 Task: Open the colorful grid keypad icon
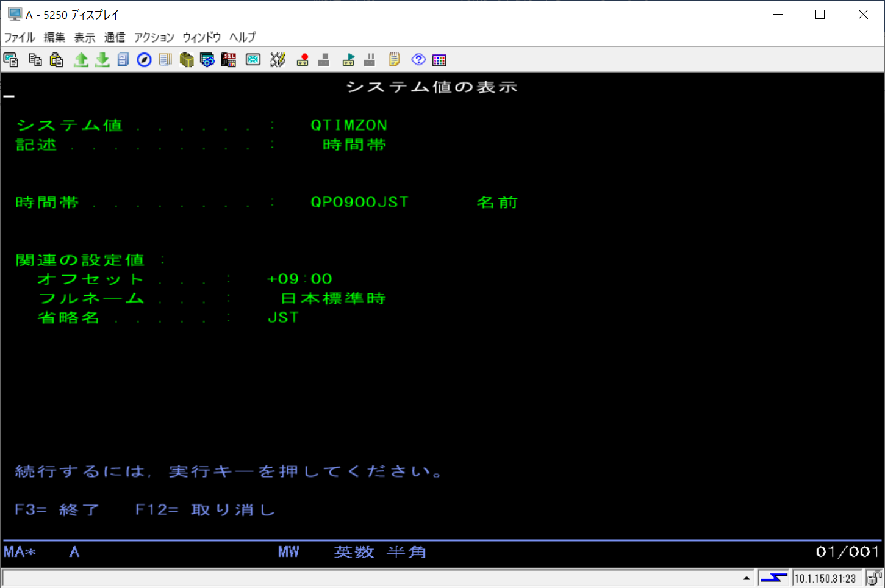tap(439, 60)
